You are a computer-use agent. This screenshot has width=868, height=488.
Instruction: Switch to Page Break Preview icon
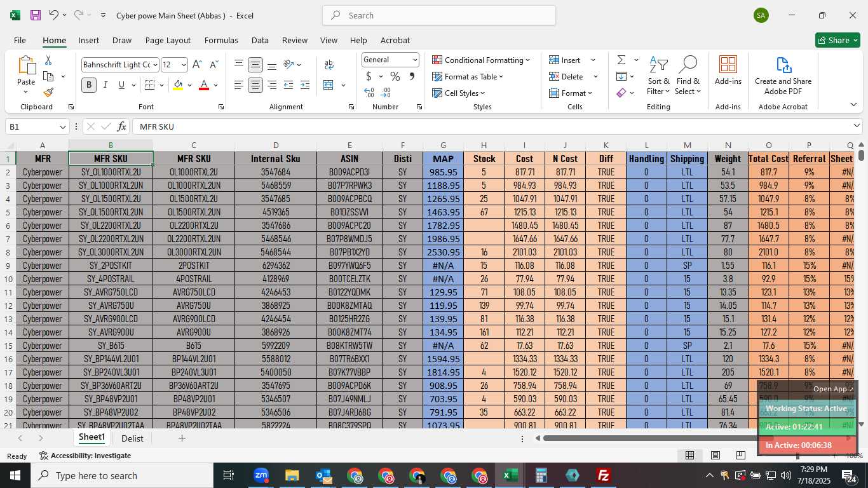[740, 455]
